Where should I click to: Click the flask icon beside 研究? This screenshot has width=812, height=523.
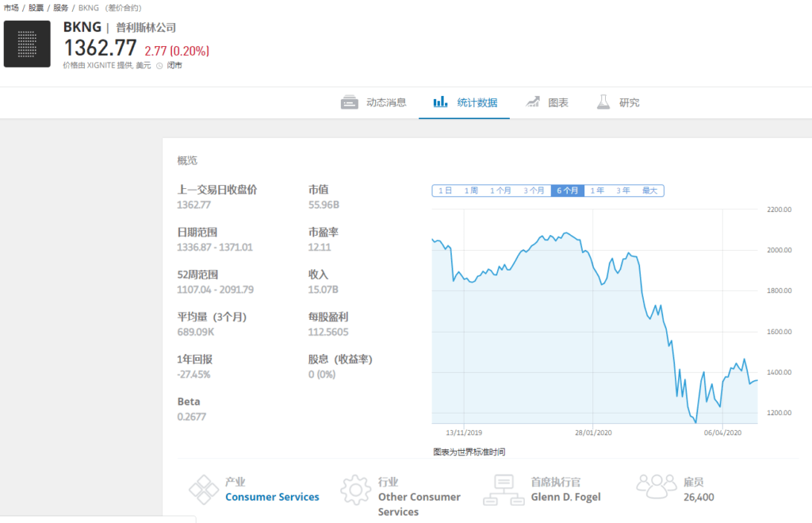603,102
